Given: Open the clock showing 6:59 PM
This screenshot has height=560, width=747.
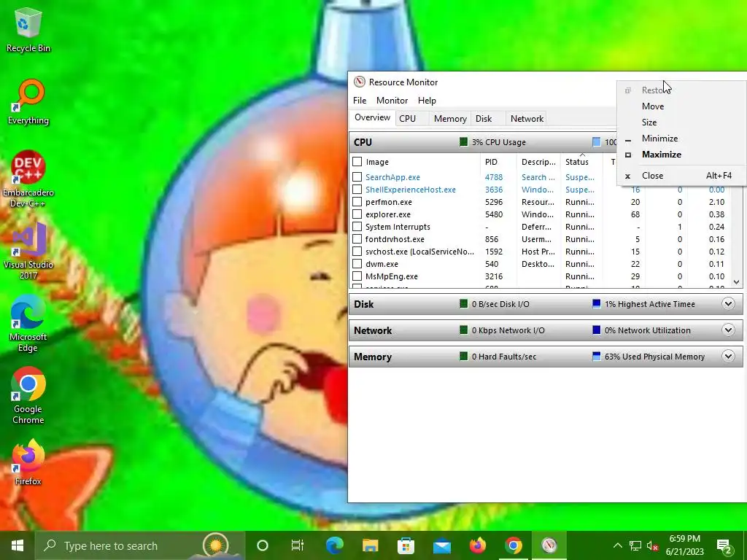Looking at the screenshot, I should (x=684, y=545).
